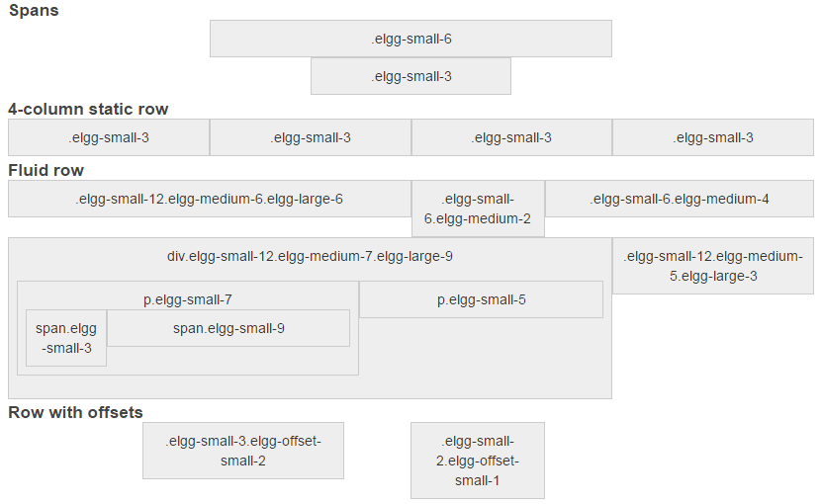Select fourth .elgg-small-3 cell in static row
821x504 pixels.
click(713, 137)
